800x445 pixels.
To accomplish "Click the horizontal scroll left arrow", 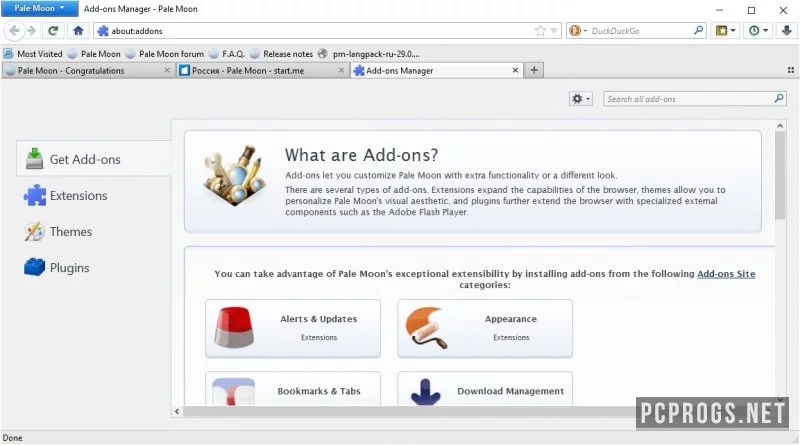I will [x=177, y=411].
